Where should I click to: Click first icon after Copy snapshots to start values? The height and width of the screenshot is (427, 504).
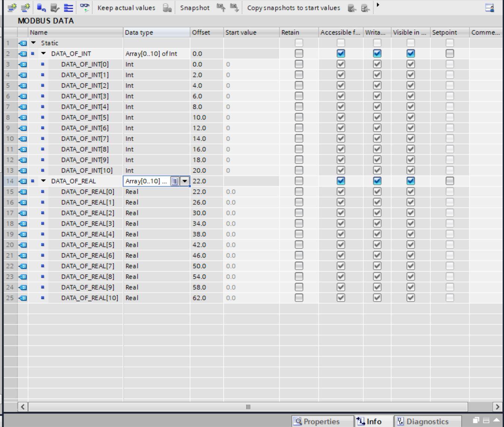point(352,8)
